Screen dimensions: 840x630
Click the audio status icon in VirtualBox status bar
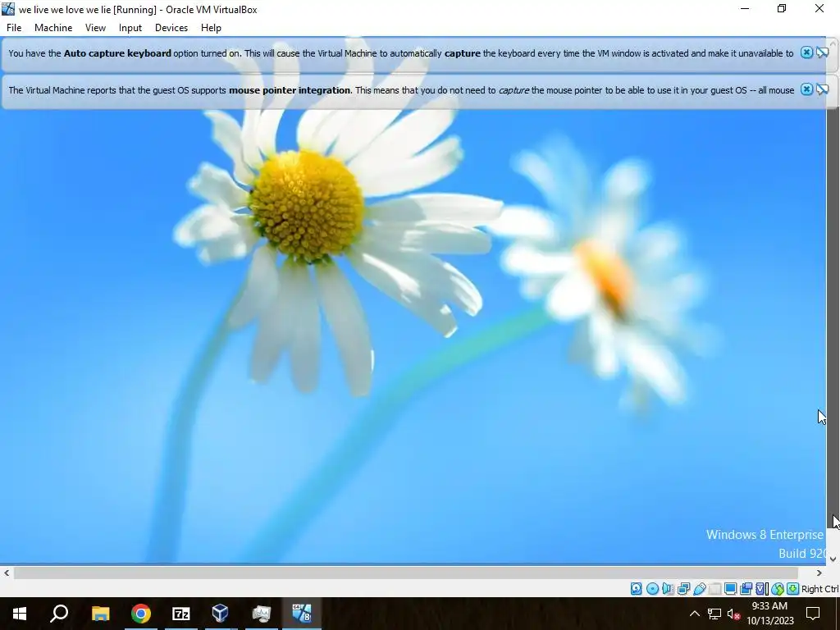tap(668, 589)
